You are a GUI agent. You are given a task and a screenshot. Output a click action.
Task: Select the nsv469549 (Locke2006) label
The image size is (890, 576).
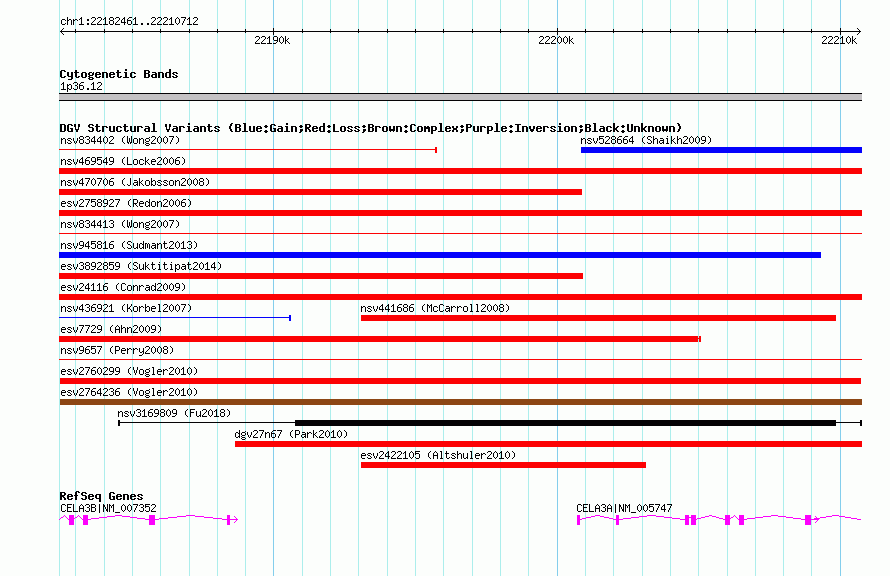click(x=123, y=161)
